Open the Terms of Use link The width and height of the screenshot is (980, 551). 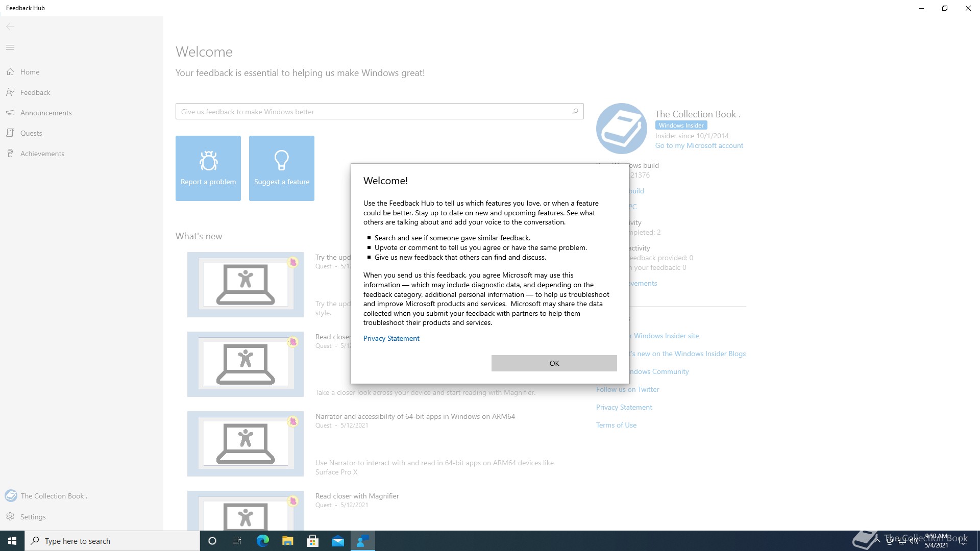[x=616, y=425]
